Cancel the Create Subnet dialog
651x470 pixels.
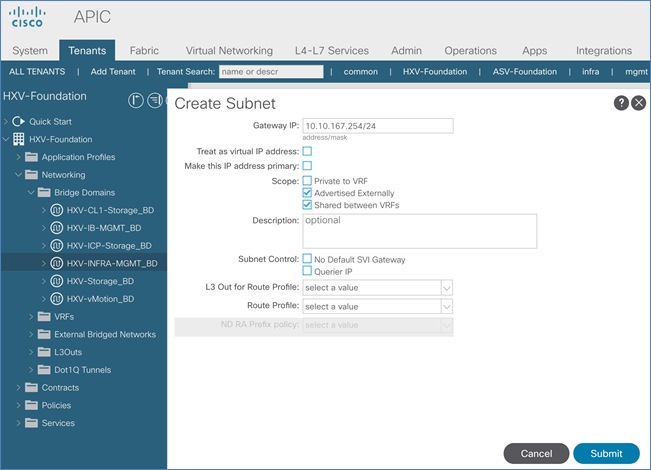click(x=536, y=453)
